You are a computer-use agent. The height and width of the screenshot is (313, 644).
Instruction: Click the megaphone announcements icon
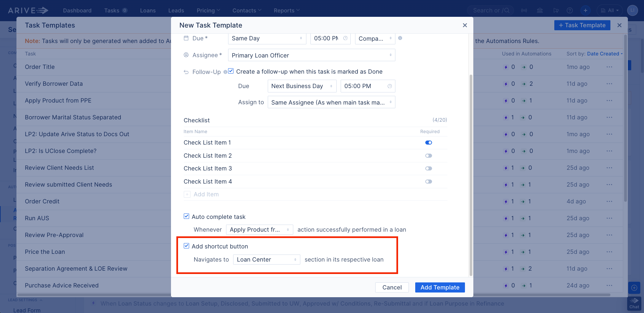pyautogui.click(x=556, y=10)
